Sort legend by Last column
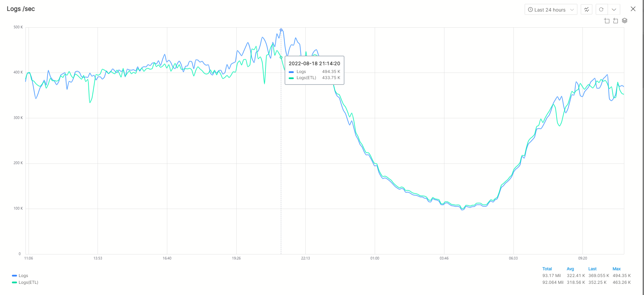 click(x=592, y=269)
